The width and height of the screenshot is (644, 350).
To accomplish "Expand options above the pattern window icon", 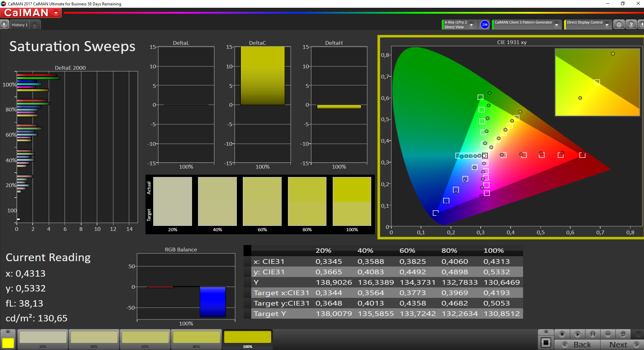I will click(546, 332).
